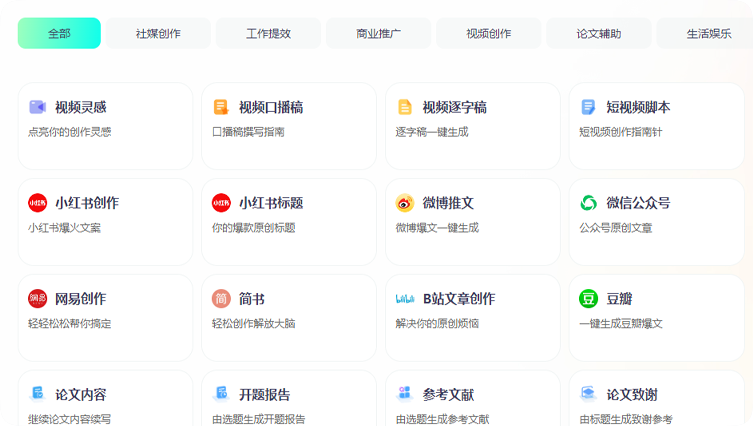Click the text 点亮你的创作灵感

pos(70,132)
